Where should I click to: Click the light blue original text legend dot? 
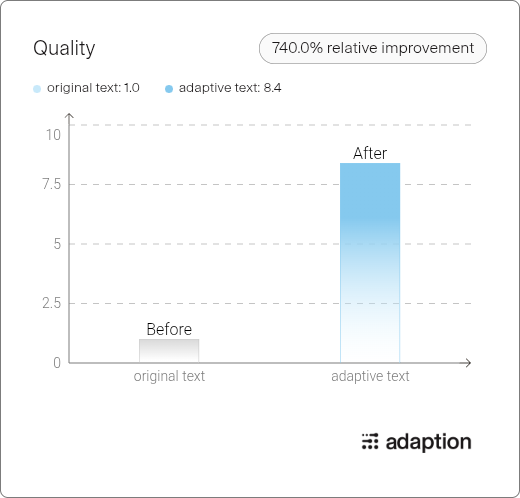pyautogui.click(x=37, y=89)
